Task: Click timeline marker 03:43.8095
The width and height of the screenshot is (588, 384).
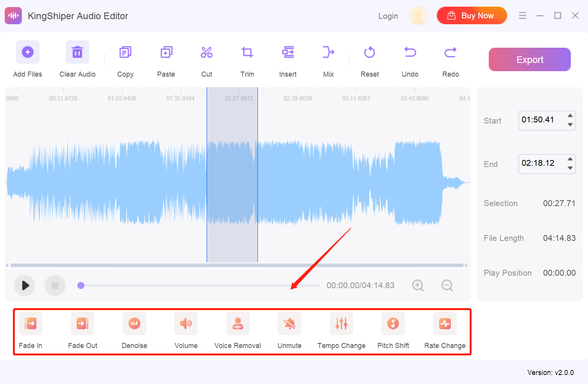Action: point(415,99)
